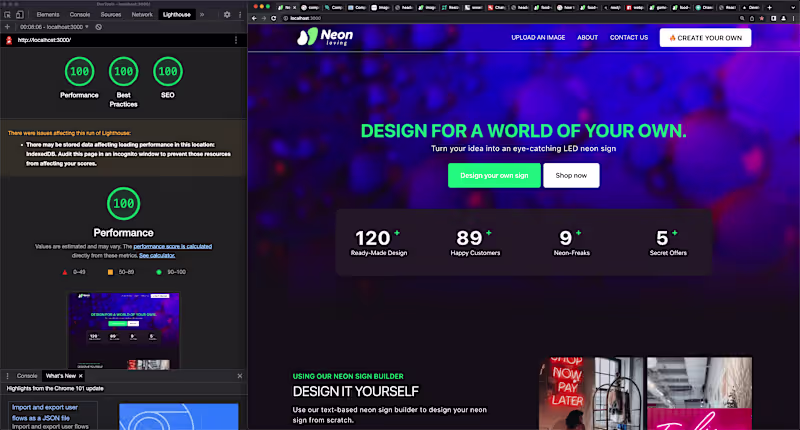The image size is (800, 430).
Task: Toggle the device toolbar icon in DevTools
Action: (x=20, y=15)
